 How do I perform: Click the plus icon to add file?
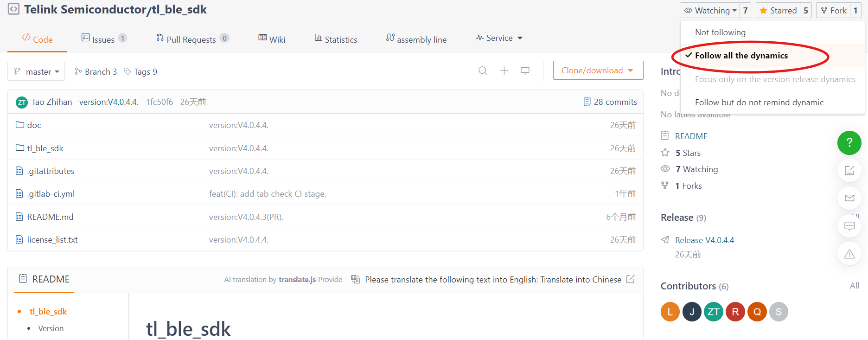[504, 71]
